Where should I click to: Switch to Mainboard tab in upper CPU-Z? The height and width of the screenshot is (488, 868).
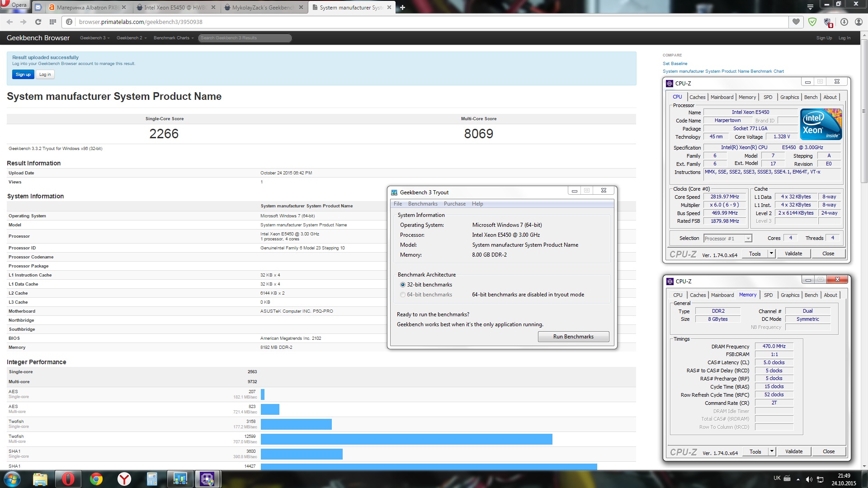click(x=722, y=97)
